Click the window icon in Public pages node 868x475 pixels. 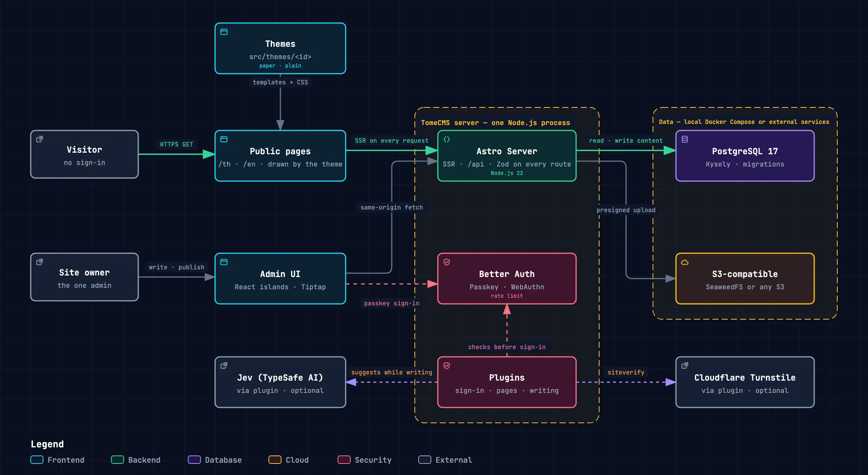click(224, 139)
